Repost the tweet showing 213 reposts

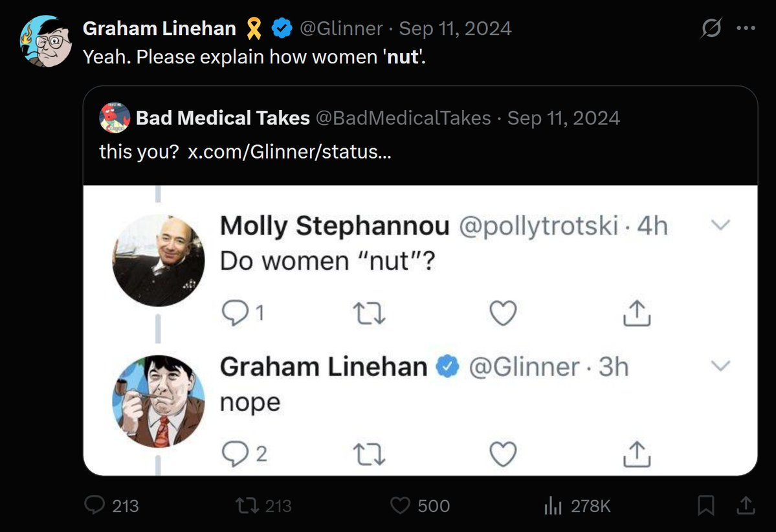(x=263, y=505)
